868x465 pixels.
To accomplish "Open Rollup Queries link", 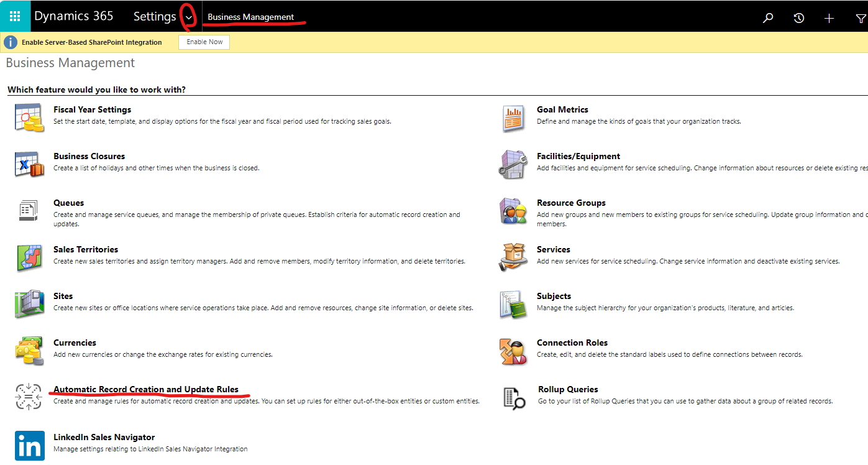I will point(568,389).
